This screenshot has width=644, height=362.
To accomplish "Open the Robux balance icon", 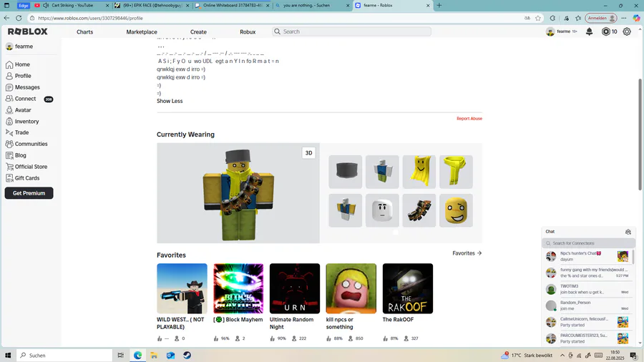I will click(606, 31).
